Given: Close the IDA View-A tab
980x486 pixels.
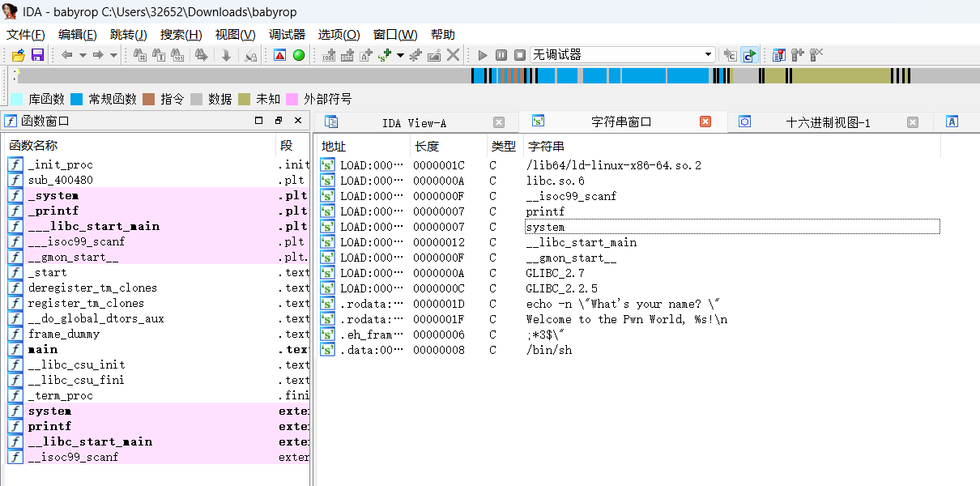Looking at the screenshot, I should [x=499, y=122].
